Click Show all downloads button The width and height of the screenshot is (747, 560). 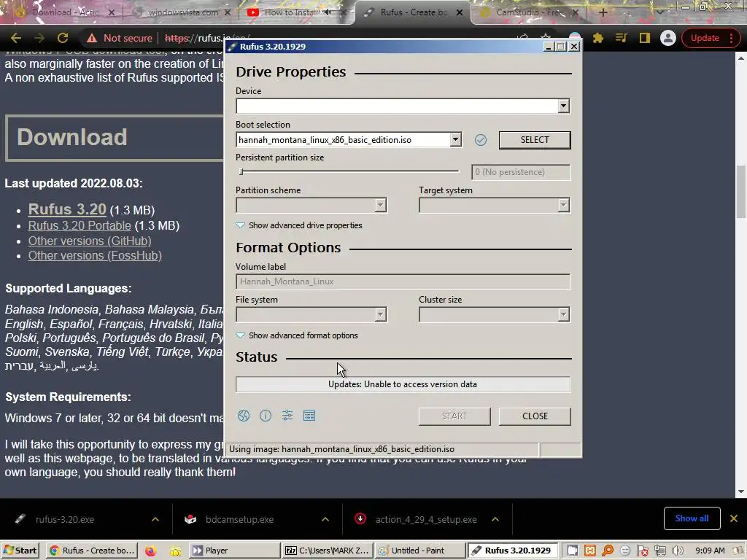[692, 518]
